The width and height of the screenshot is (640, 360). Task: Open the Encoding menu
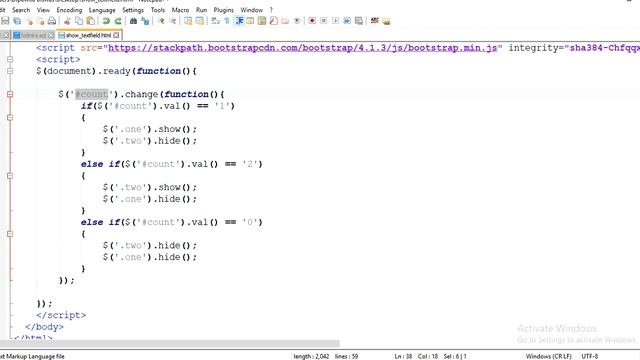(x=69, y=10)
